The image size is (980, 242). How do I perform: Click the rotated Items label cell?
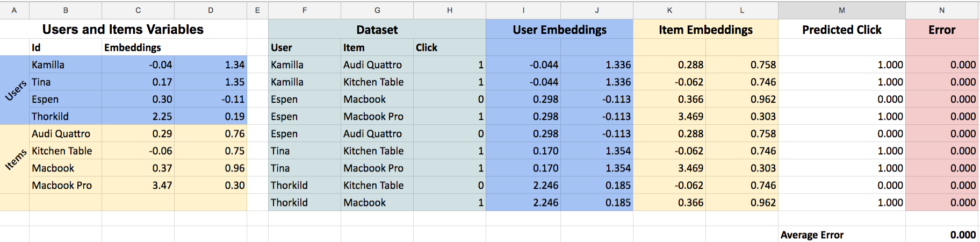click(15, 159)
